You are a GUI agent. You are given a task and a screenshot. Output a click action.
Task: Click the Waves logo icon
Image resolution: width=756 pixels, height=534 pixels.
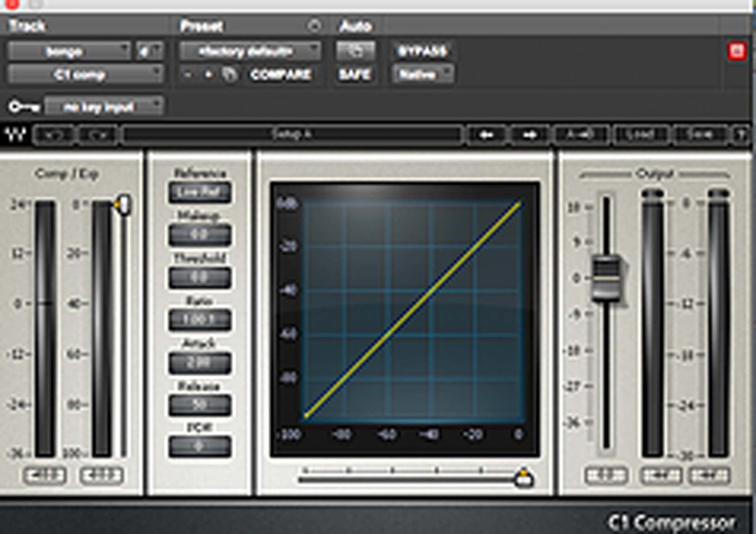pos(16,135)
